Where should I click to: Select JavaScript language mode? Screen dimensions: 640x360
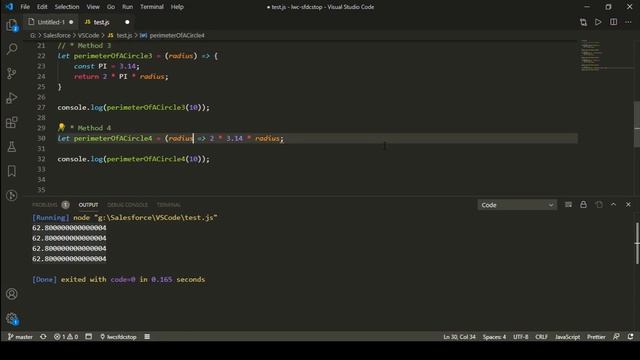567,337
